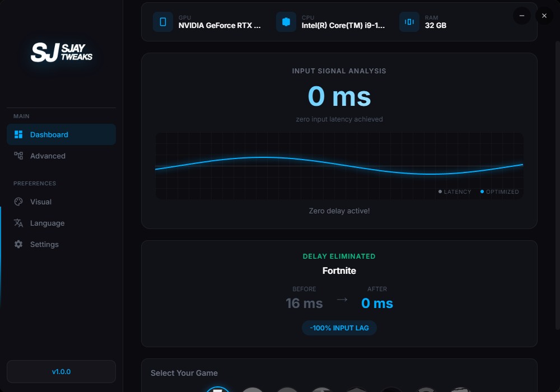
Task: Click the GPU chip icon
Action: [x=163, y=22]
